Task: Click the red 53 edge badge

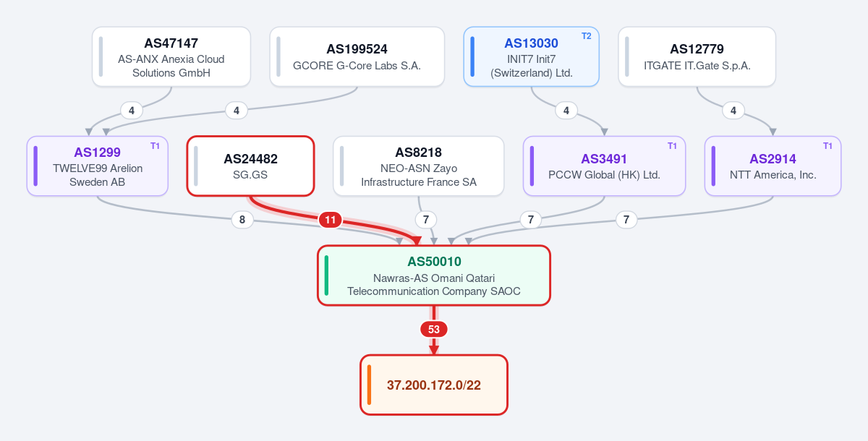Action: 434,329
